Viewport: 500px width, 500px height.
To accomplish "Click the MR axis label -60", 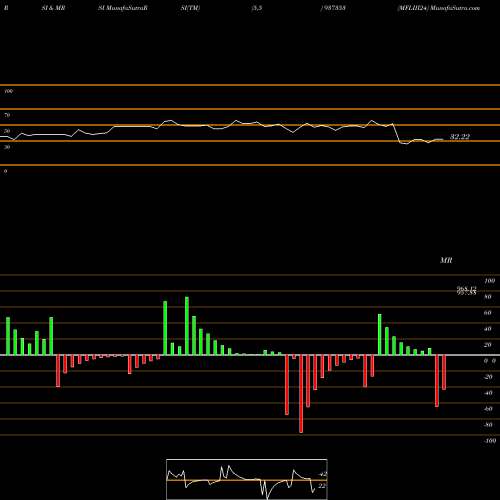I will tap(488, 409).
